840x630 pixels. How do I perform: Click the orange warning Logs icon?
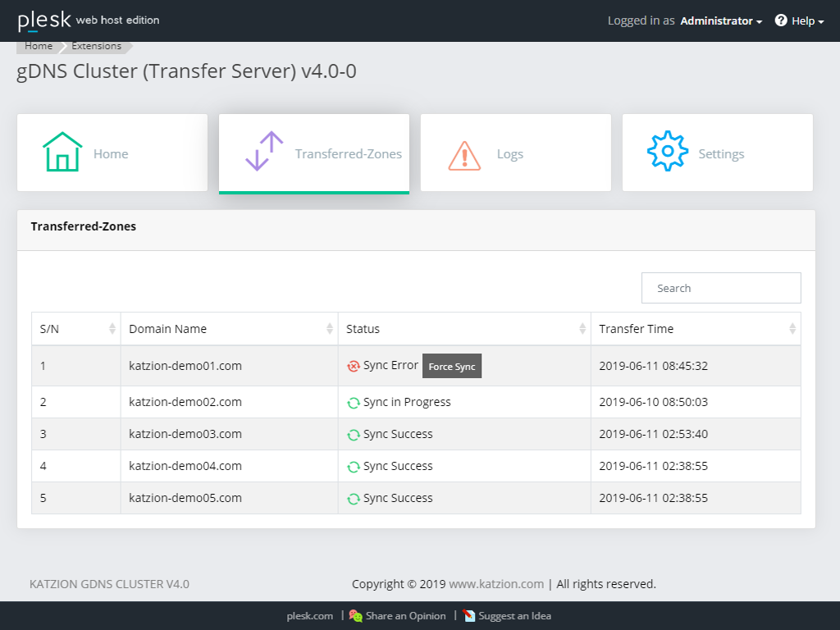(x=464, y=155)
